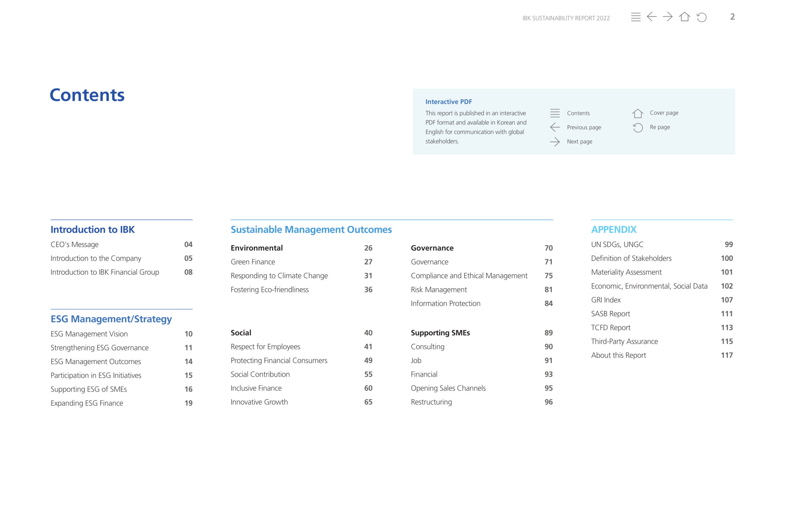Go to previous page using header arrow

click(x=652, y=17)
